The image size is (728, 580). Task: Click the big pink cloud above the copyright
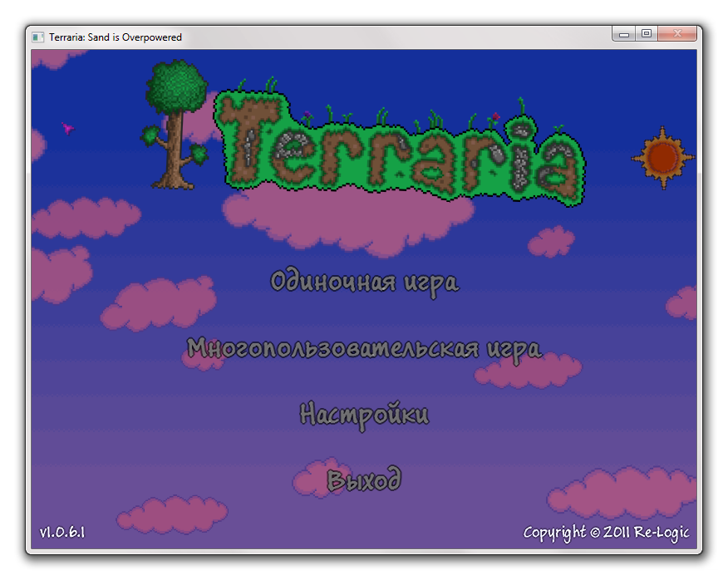coord(622,493)
